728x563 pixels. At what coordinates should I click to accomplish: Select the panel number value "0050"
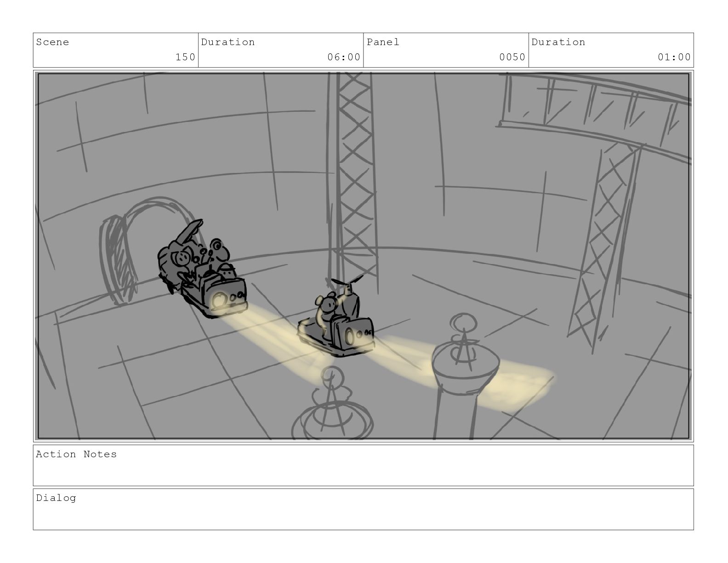point(512,57)
